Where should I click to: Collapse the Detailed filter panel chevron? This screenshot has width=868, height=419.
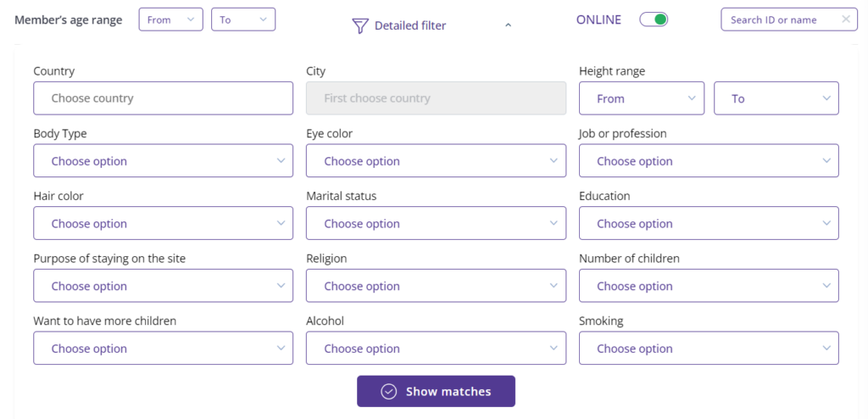[508, 25]
